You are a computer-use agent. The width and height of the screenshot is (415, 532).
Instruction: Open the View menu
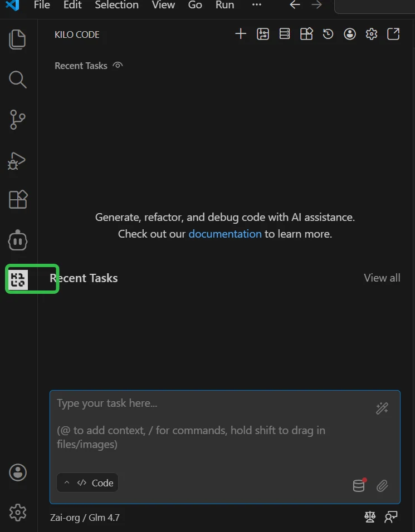(x=163, y=5)
